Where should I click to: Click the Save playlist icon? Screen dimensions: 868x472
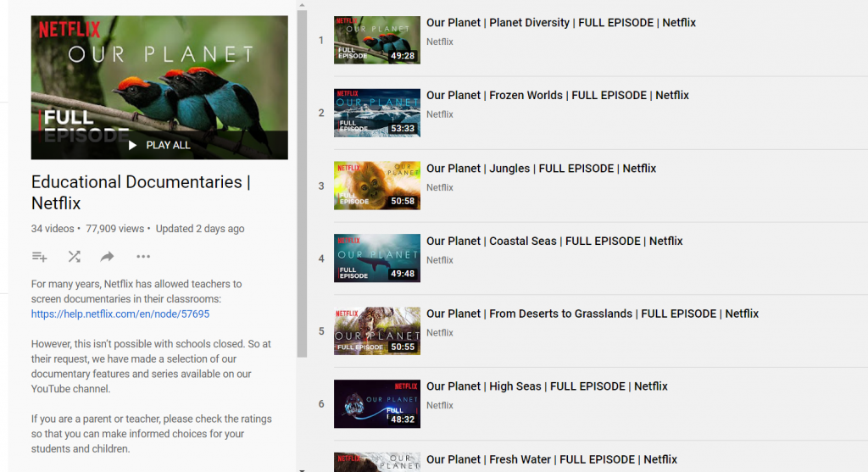[x=39, y=257]
